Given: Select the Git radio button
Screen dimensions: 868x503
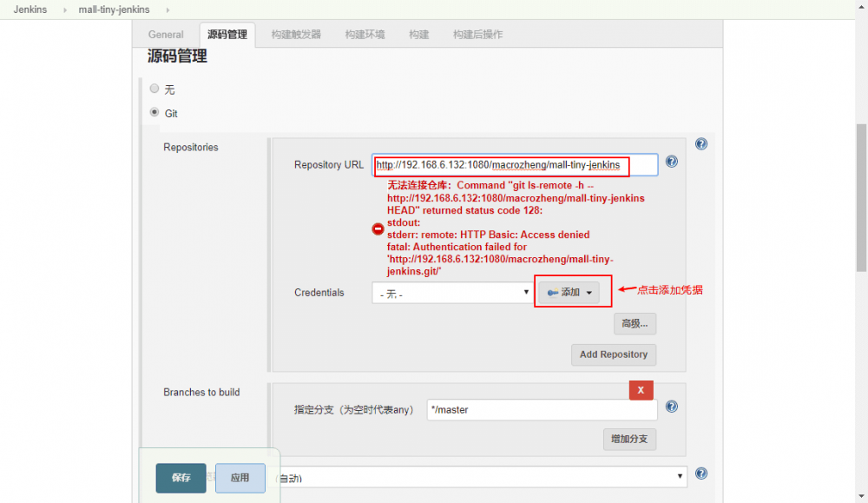Looking at the screenshot, I should tap(155, 113).
